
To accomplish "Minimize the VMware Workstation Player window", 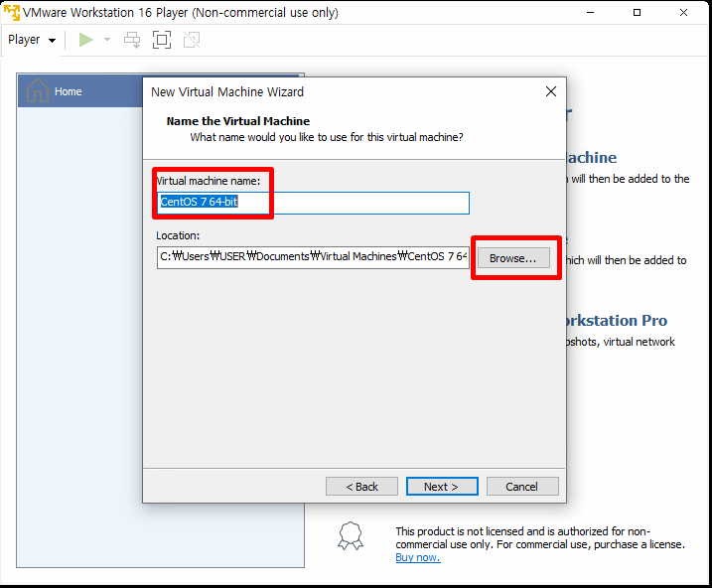I will click(x=590, y=12).
